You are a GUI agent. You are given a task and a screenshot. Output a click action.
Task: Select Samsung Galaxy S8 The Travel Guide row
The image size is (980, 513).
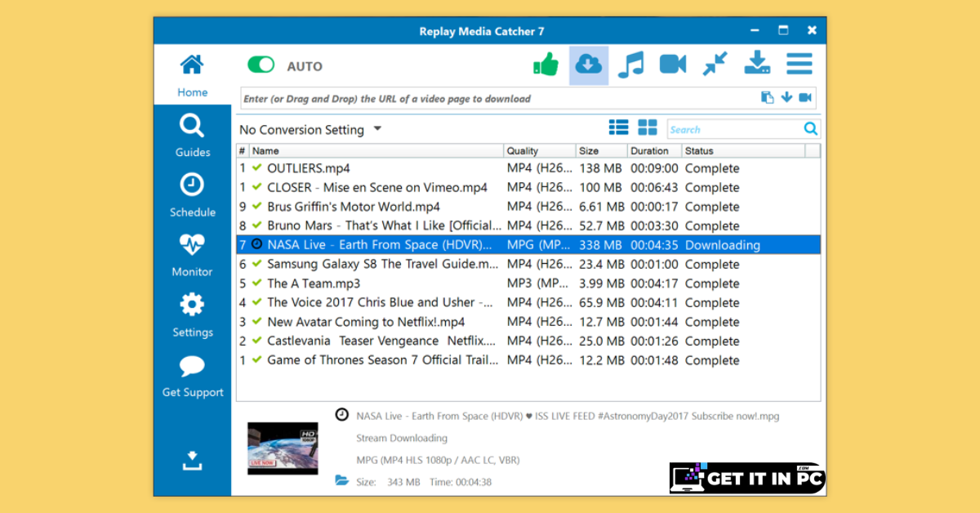click(x=528, y=264)
